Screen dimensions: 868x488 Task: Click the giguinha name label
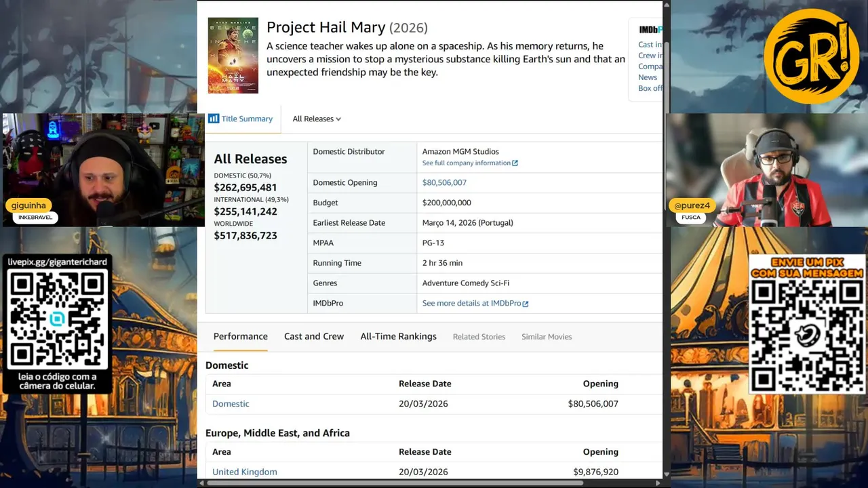(28, 205)
